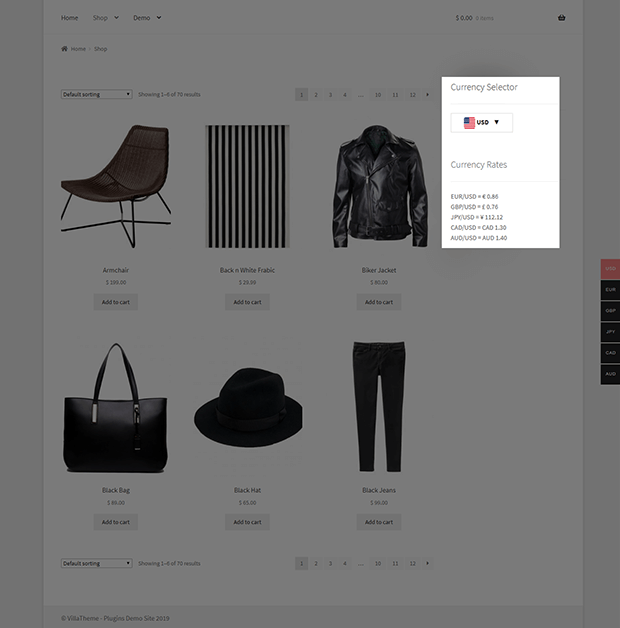Go to page 2 in top pagination
The height and width of the screenshot is (628, 620).
point(316,95)
